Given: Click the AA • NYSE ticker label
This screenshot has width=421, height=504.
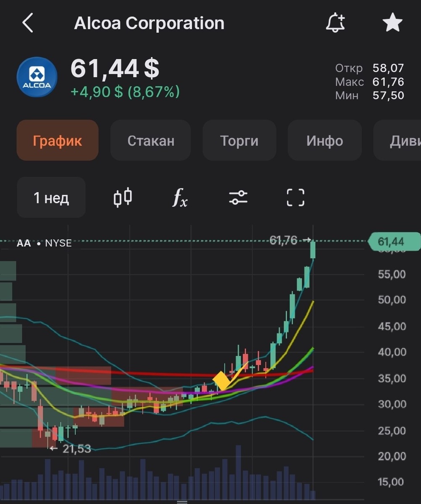Looking at the screenshot, I should (44, 243).
